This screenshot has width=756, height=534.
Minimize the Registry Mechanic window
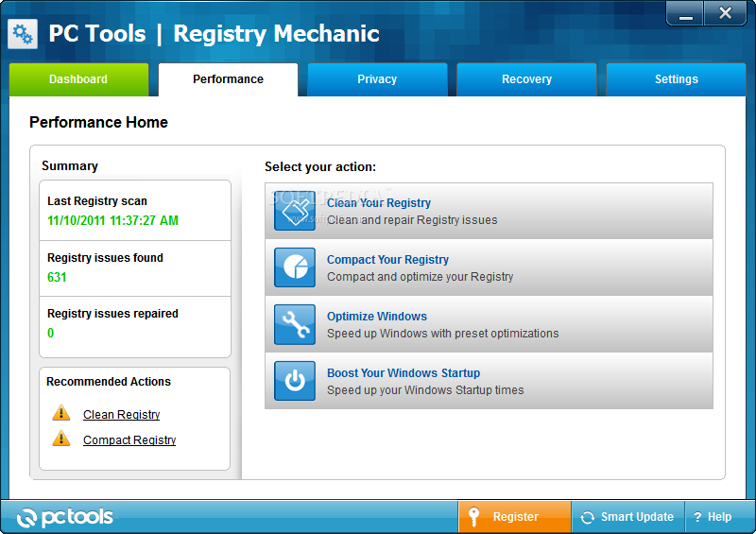coord(686,13)
